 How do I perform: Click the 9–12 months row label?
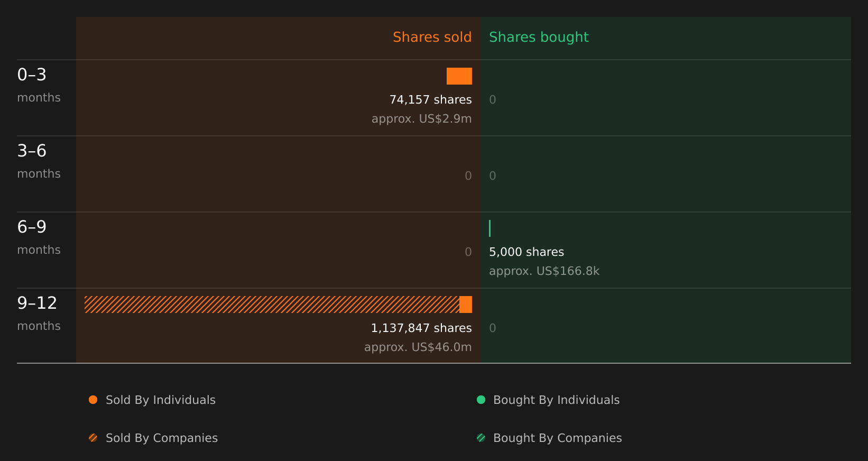(x=39, y=314)
